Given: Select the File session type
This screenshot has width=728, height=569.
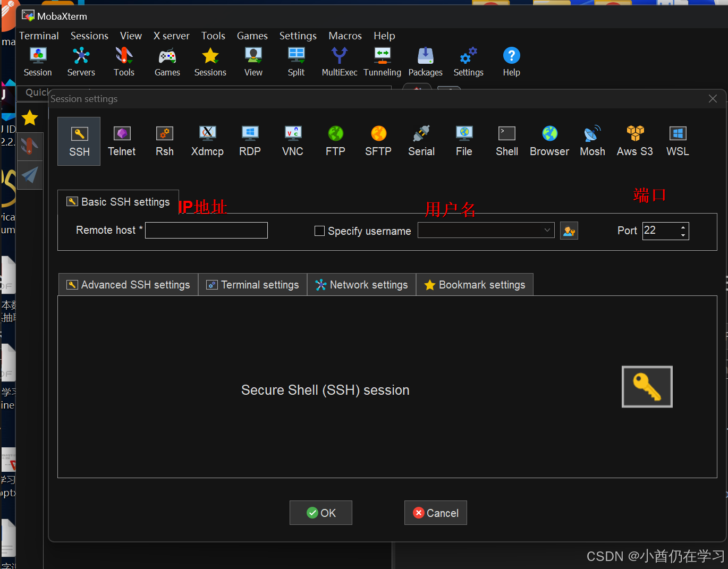Looking at the screenshot, I should tap(464, 141).
